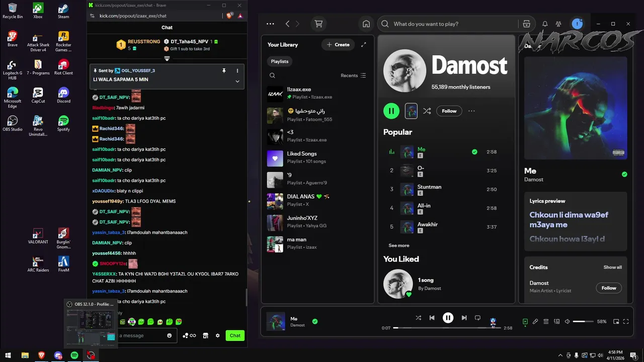
Task: Open Recents sort dropdown in library
Action: tap(353, 75)
